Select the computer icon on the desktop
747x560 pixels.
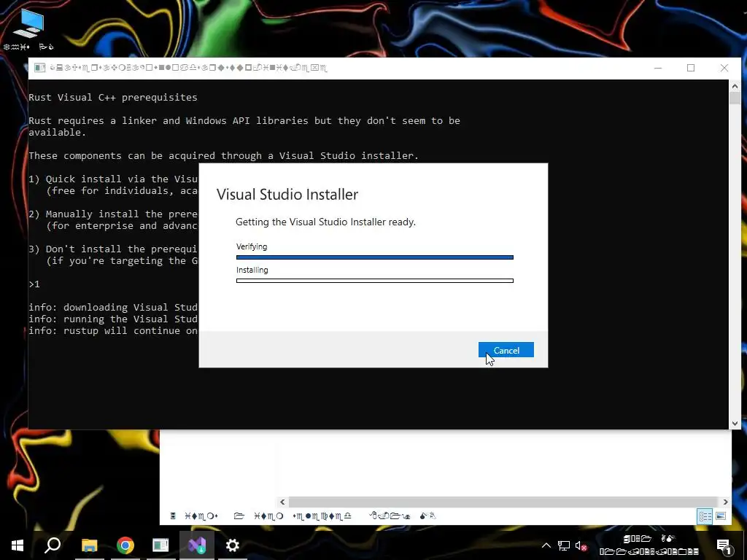pos(28,29)
